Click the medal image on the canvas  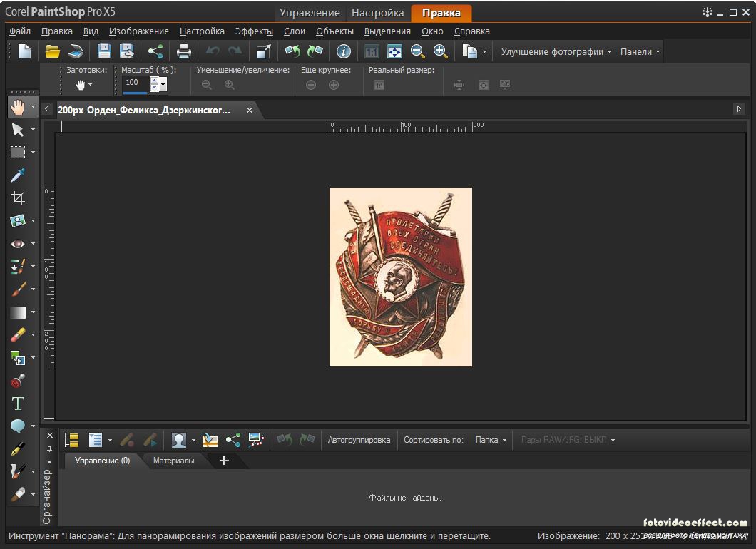(401, 277)
